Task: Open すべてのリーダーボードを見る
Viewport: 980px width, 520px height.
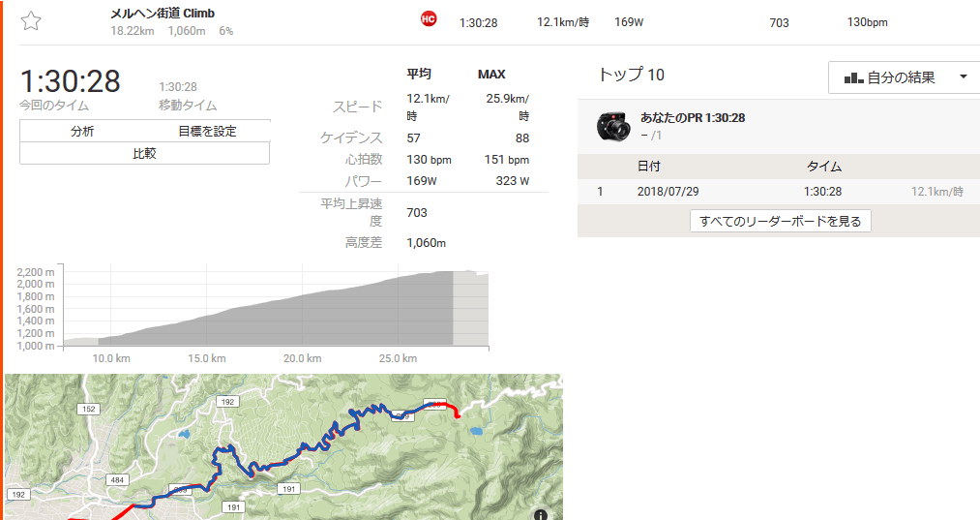Action: 780,221
